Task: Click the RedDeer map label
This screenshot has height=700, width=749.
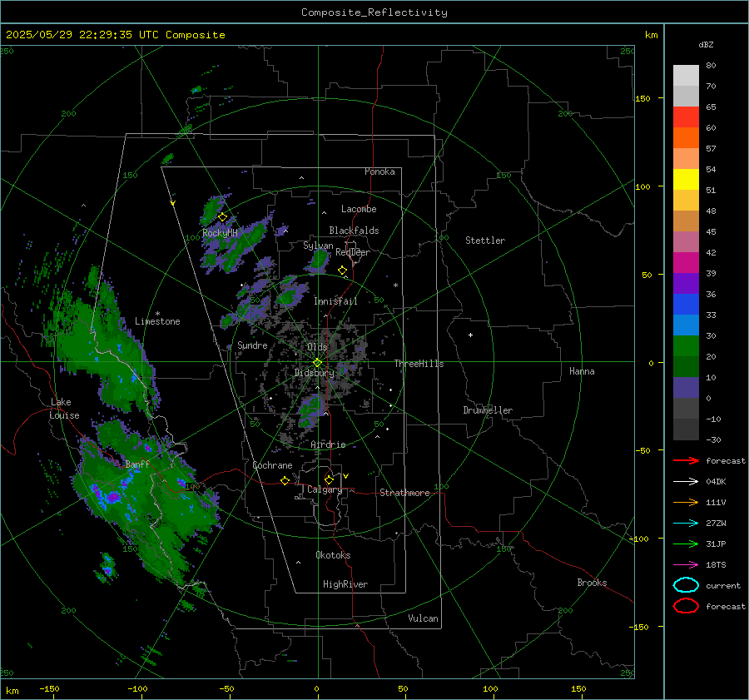Action: [353, 252]
